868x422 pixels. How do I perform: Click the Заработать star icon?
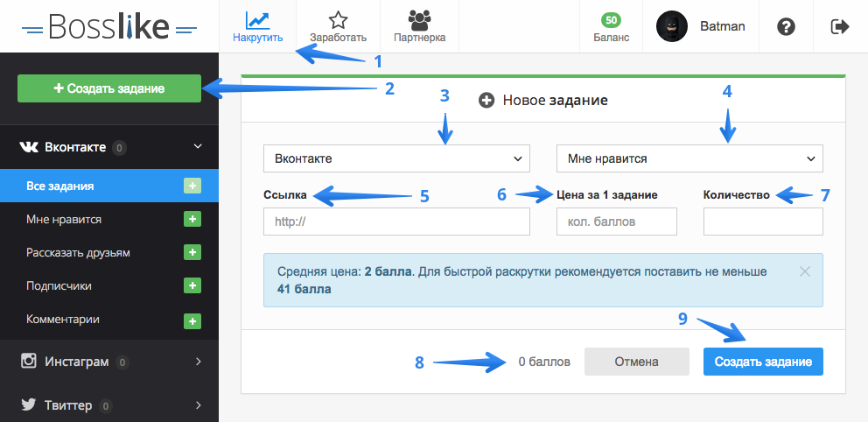click(338, 20)
